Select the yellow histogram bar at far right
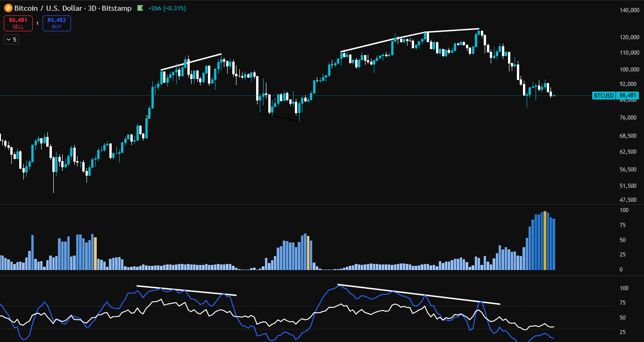This screenshot has width=644, height=342. 544,241
